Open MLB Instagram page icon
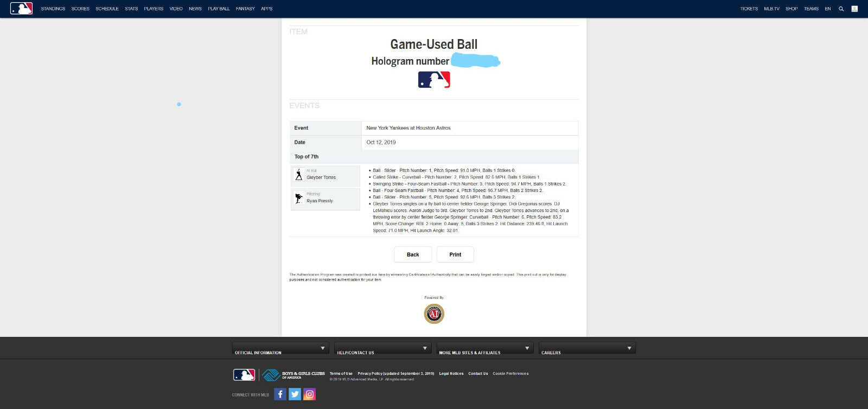 tap(309, 394)
